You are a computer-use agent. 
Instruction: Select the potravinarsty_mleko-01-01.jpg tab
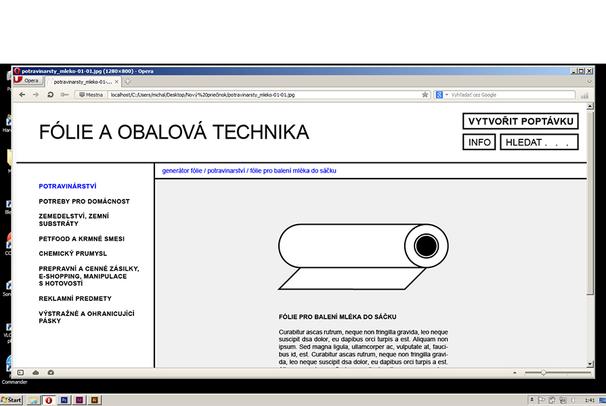(x=82, y=81)
